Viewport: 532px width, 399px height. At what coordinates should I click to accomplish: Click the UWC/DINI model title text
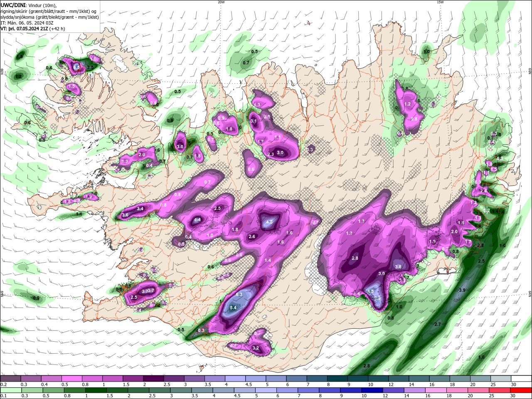tap(12, 5)
